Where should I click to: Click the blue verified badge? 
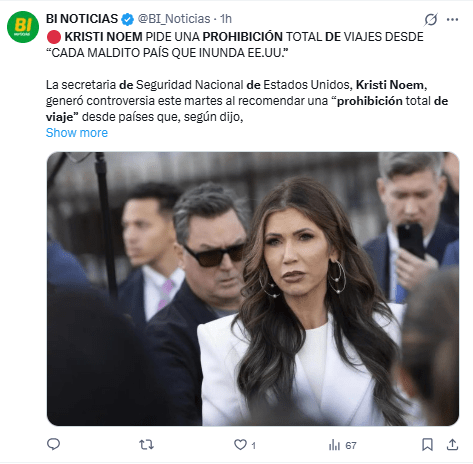[x=127, y=19]
